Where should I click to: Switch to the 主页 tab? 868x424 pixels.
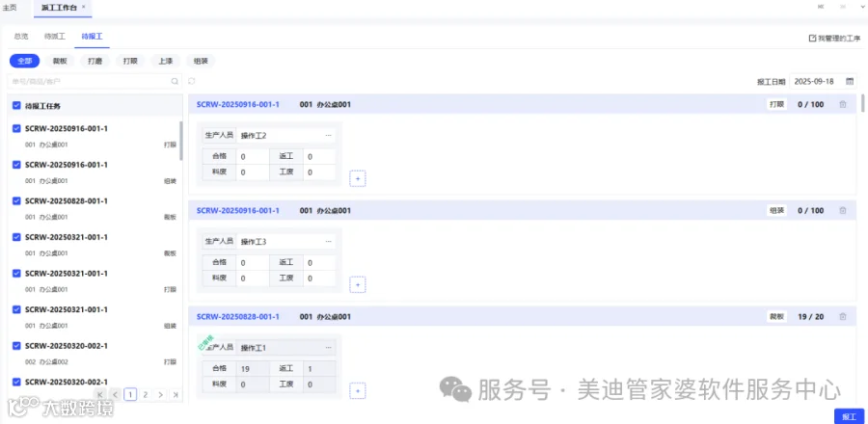[10, 7]
